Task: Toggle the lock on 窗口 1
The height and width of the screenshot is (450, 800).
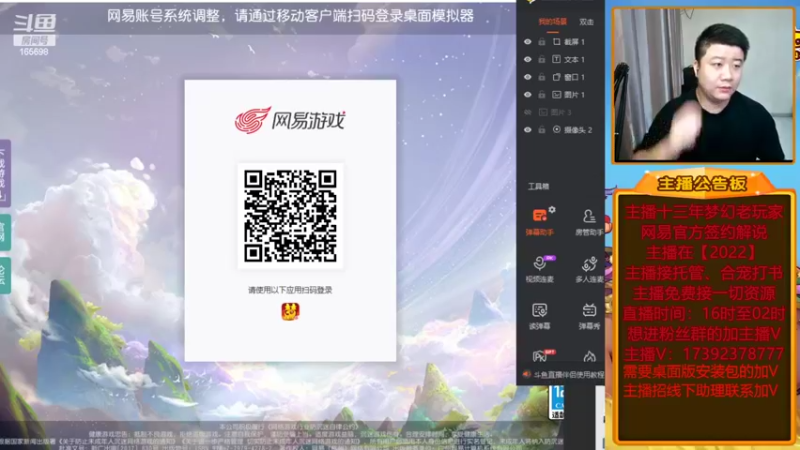Action: (542, 77)
